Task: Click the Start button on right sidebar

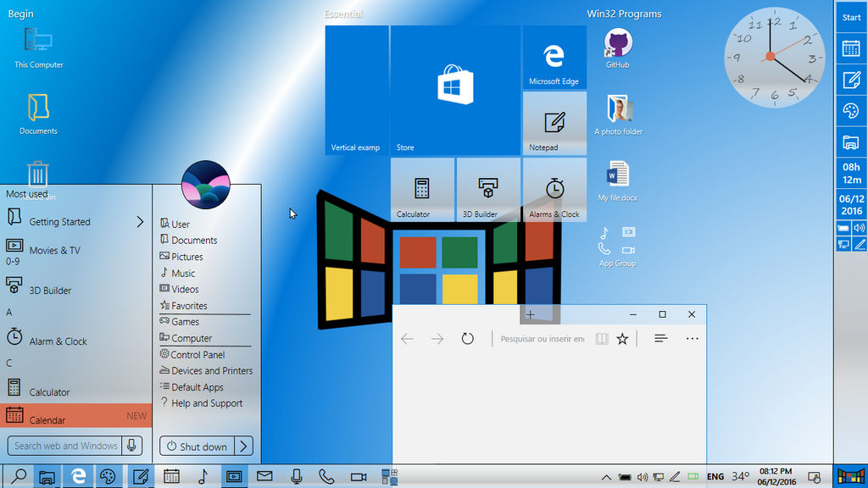Action: (x=851, y=17)
